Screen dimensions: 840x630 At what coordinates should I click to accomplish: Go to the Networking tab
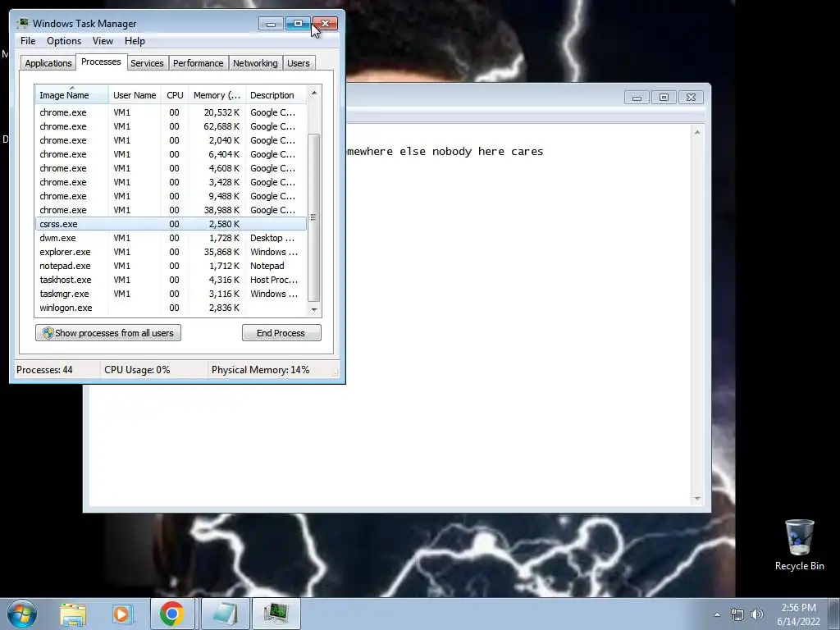click(256, 63)
